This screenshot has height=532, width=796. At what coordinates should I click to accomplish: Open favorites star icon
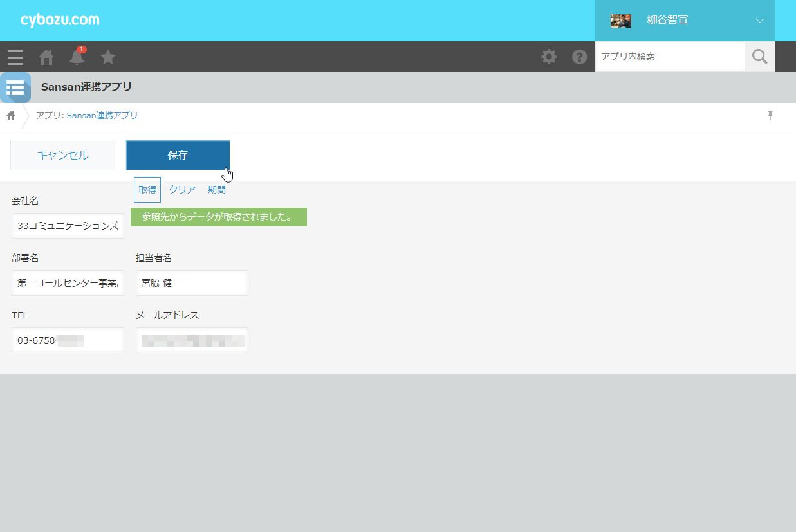[x=108, y=57]
